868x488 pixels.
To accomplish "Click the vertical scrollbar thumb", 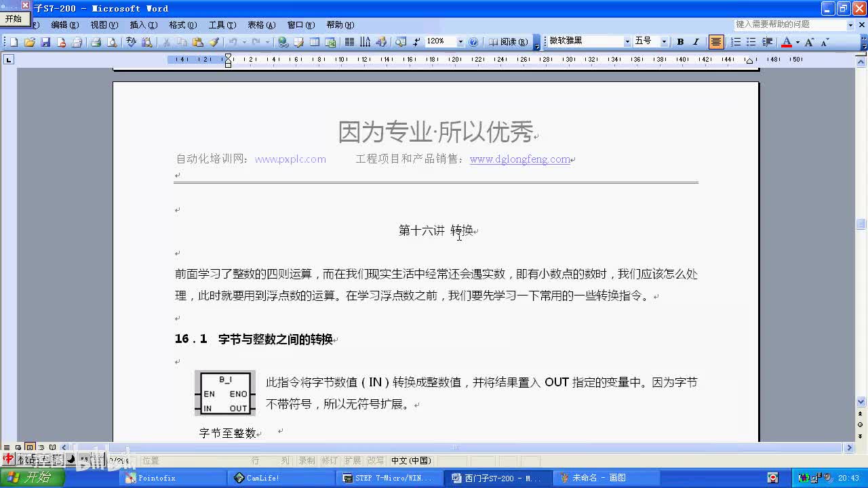I will coord(861,224).
